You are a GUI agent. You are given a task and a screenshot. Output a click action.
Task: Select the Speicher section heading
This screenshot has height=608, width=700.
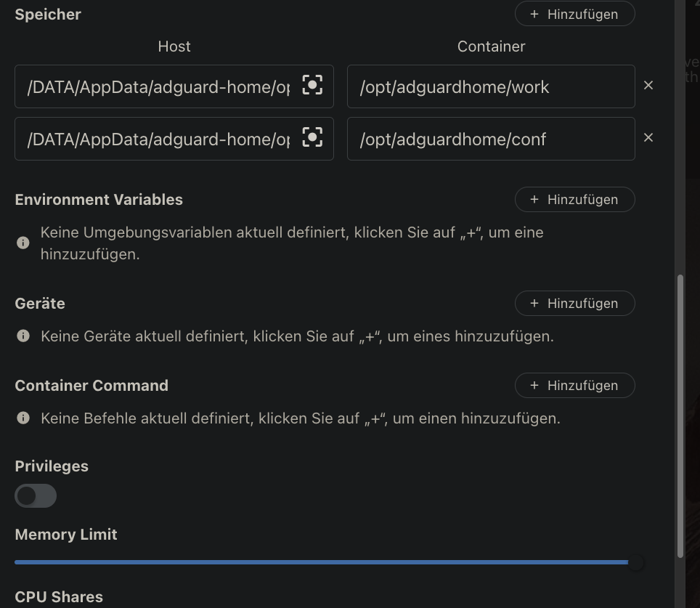[x=47, y=14]
